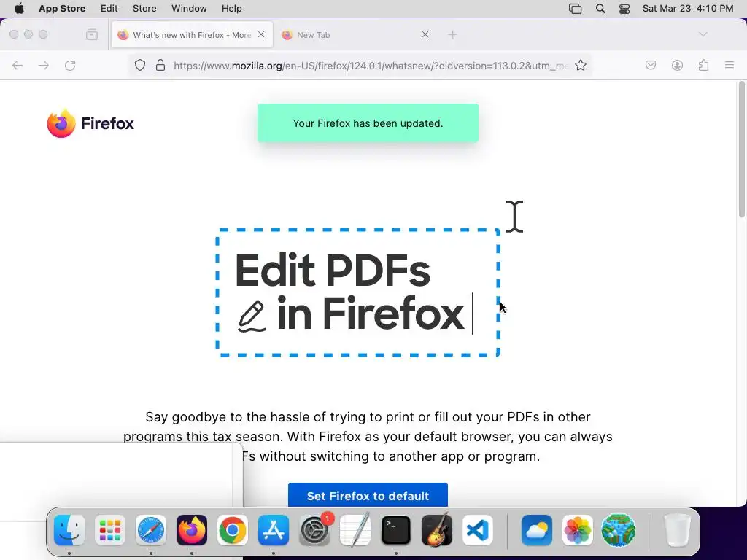Image resolution: width=747 pixels, height=560 pixels.
Task: Bookmark this page with the star
Action: click(580, 65)
